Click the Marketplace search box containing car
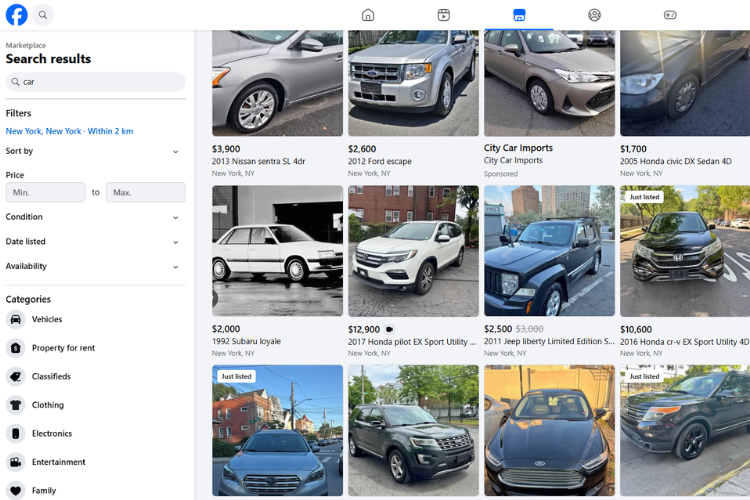Image resolution: width=750 pixels, height=500 pixels. coord(95,82)
